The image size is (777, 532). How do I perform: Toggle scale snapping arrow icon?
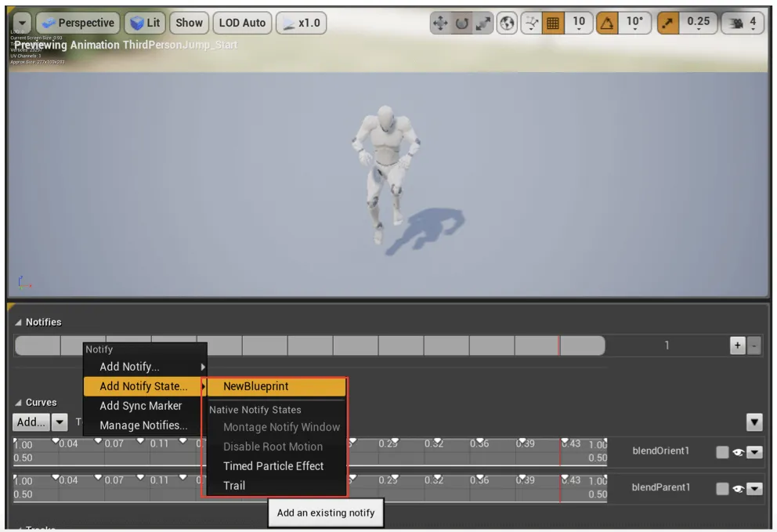pos(668,23)
